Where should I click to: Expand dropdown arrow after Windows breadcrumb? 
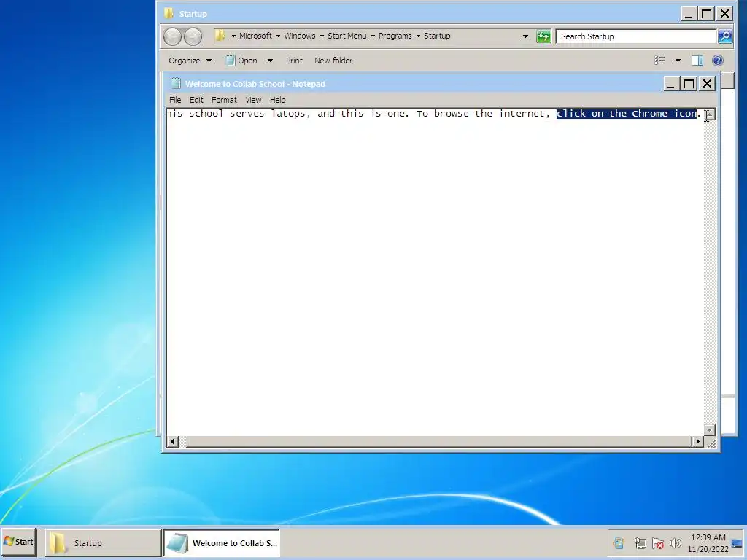[322, 36]
